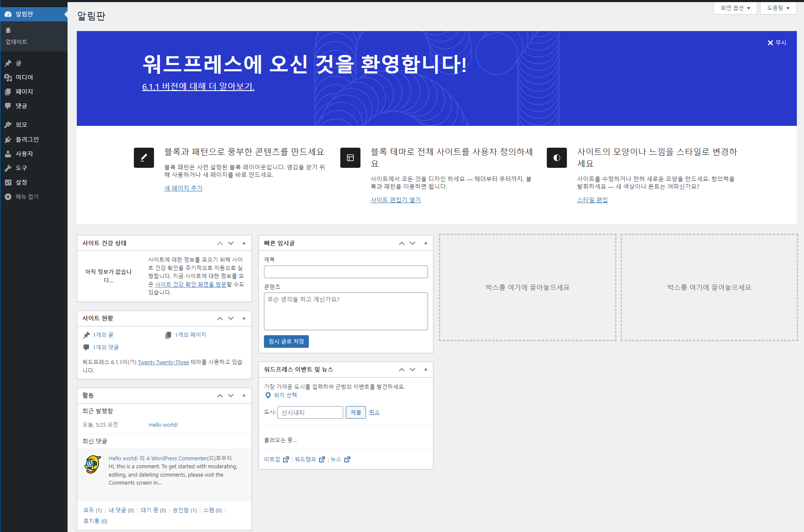The height and width of the screenshot is (532, 804).
Task: Click the 플러그인 plug icon in sidebar
Action: pyautogui.click(x=8, y=140)
